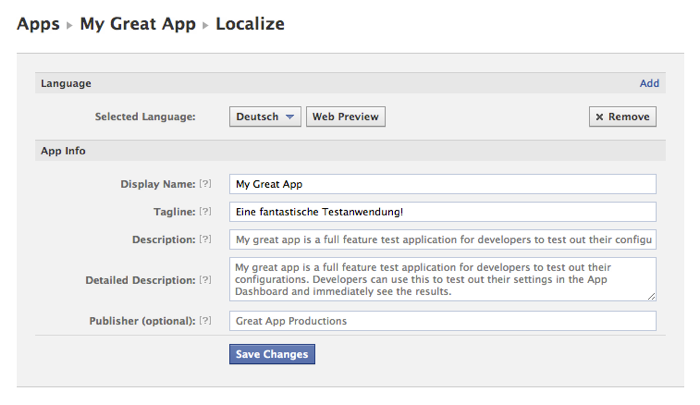Navigate to My Great App breadcrumb

point(137,23)
